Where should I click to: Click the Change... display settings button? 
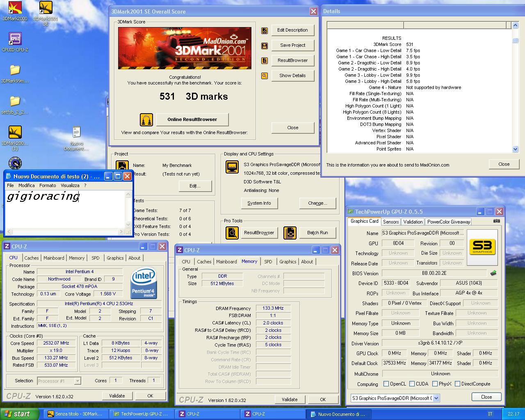click(x=317, y=203)
